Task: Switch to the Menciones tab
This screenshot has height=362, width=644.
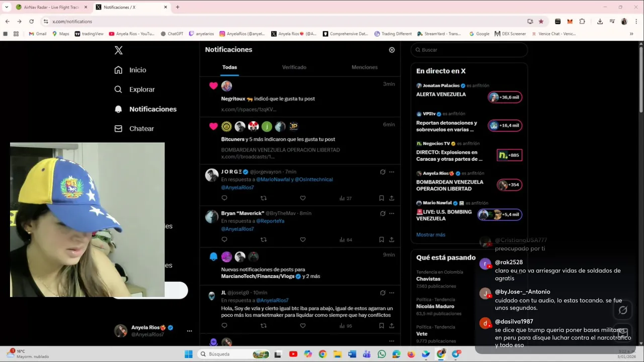Action: pyautogui.click(x=365, y=67)
